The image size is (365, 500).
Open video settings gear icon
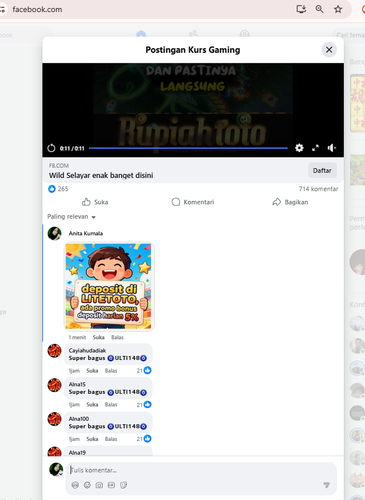(x=299, y=148)
